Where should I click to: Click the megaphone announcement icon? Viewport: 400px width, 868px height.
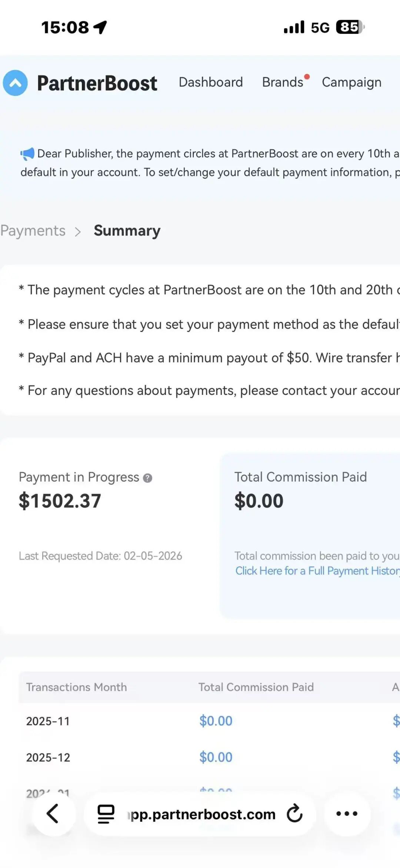[27, 154]
